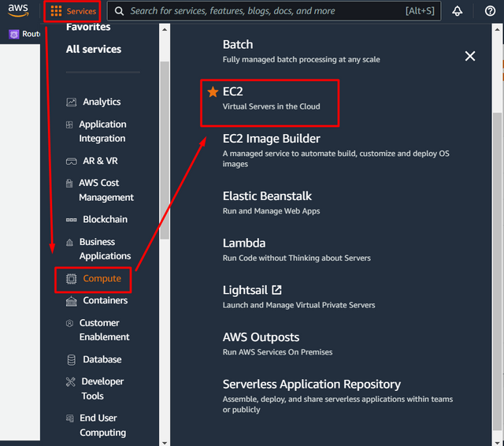The height and width of the screenshot is (446, 504).
Task: Select the Application Integration category
Action: click(103, 131)
